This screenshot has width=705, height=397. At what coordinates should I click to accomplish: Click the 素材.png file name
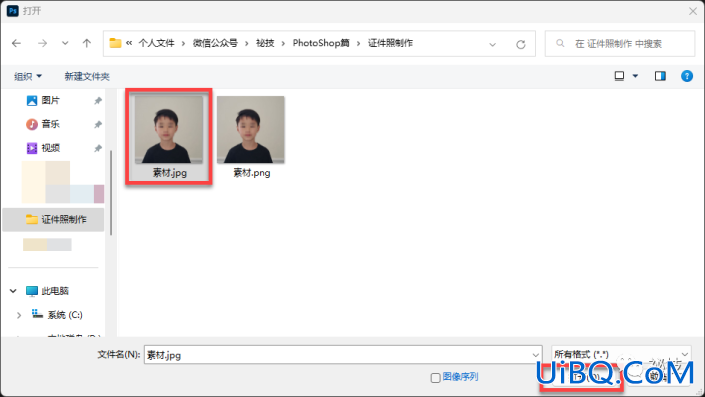click(x=252, y=173)
